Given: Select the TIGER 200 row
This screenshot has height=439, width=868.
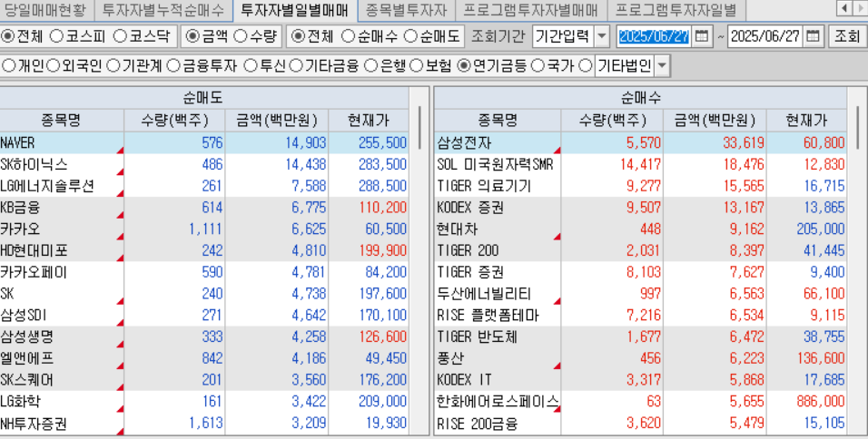Looking at the screenshot, I should (x=640, y=250).
